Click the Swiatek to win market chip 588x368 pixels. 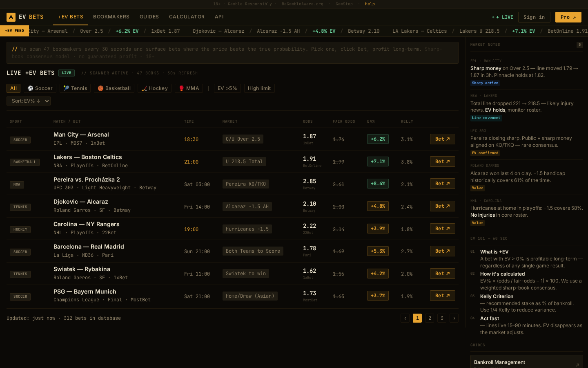[246, 274]
